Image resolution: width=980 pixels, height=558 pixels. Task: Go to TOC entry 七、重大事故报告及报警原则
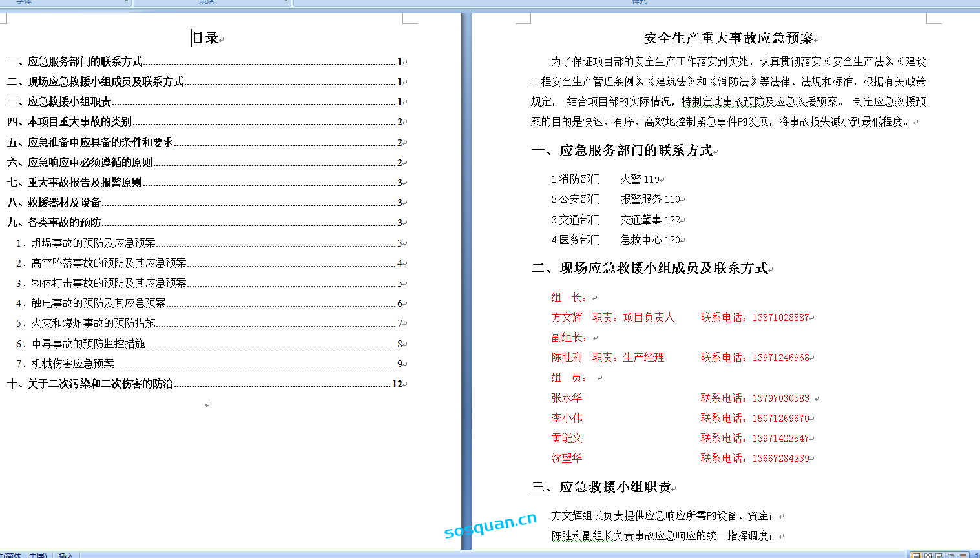85,183
